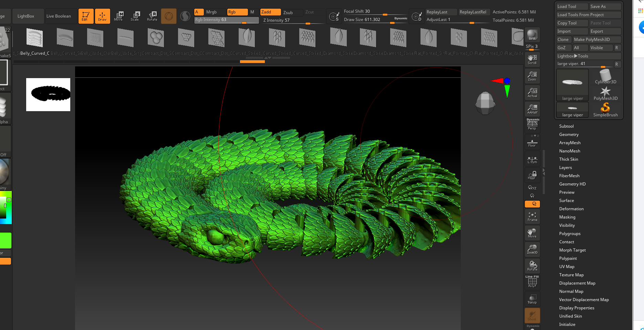The width and height of the screenshot is (644, 330).
Task: Click the Frame view icon
Action: point(532,216)
